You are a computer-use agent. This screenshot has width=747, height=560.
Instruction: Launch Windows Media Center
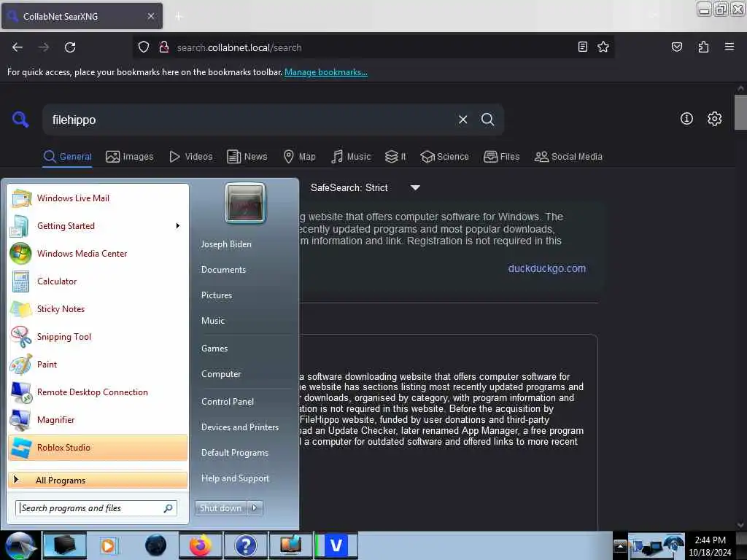click(x=98, y=253)
